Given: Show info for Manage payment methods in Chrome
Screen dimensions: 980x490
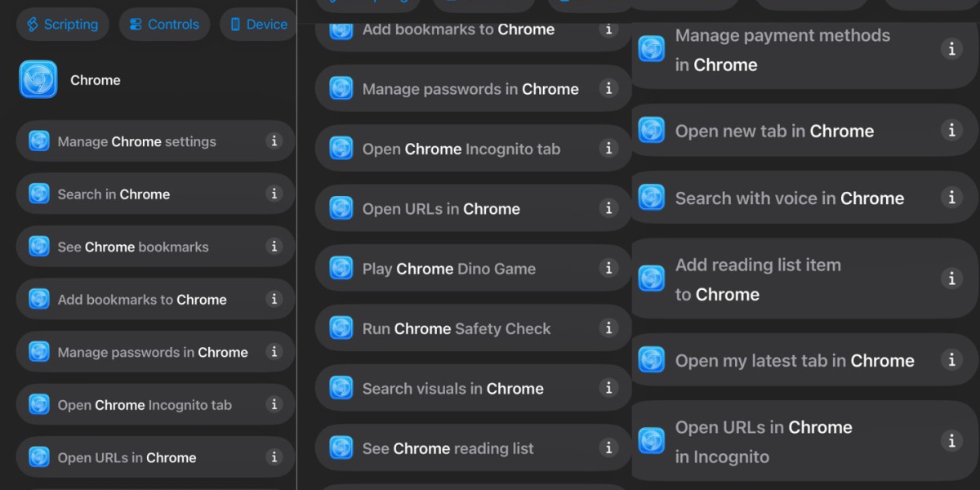Looking at the screenshot, I should click(951, 50).
